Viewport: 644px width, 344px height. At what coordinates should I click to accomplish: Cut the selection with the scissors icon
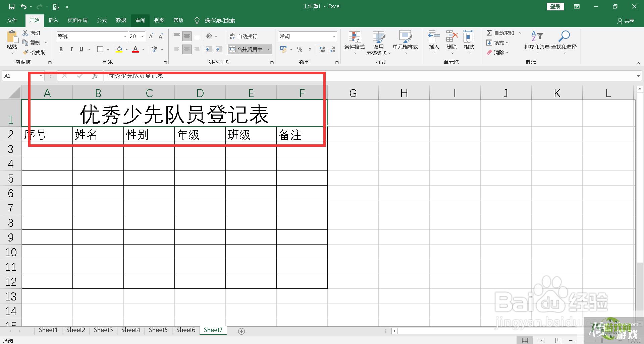point(25,33)
